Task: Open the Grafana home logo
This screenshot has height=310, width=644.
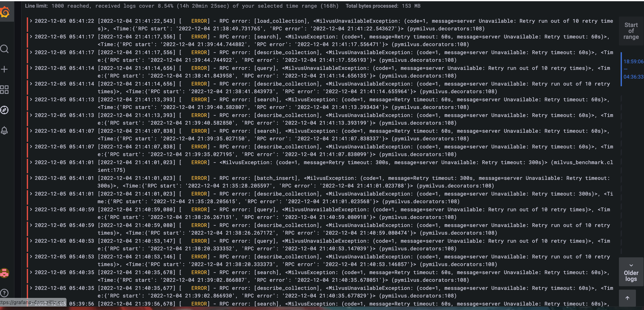Action: [x=5, y=12]
